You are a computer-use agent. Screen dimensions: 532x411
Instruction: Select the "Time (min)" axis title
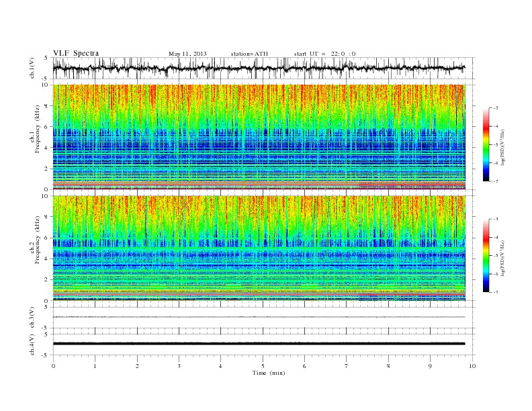coord(269,373)
